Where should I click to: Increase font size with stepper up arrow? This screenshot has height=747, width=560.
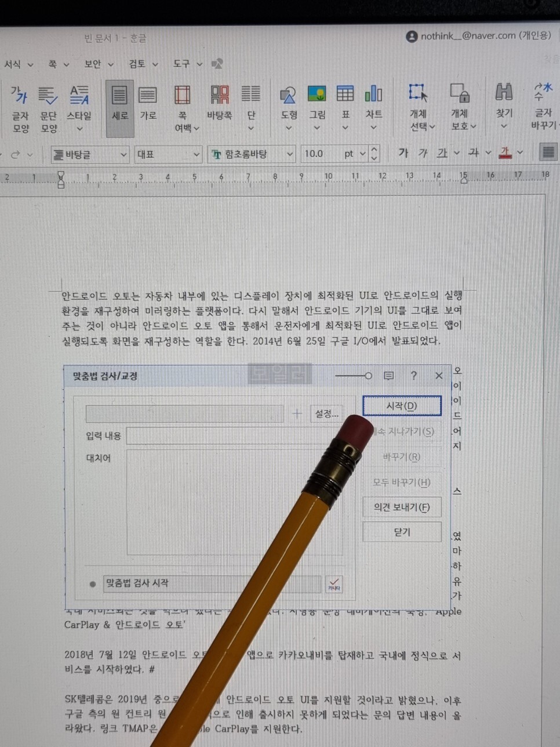point(374,149)
